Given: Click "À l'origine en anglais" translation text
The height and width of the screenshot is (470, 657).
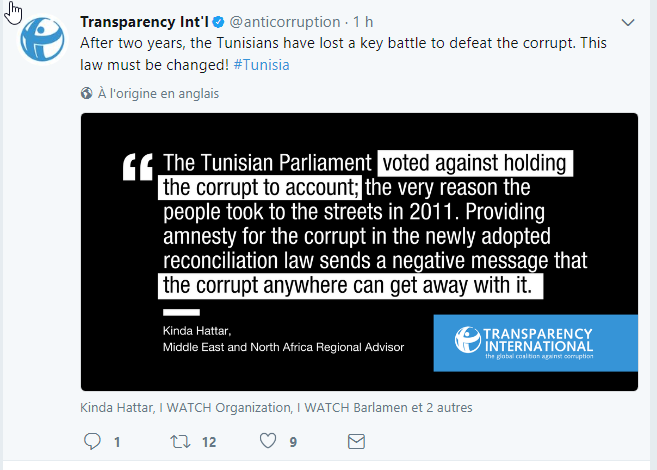Looking at the screenshot, I should (x=158, y=93).
